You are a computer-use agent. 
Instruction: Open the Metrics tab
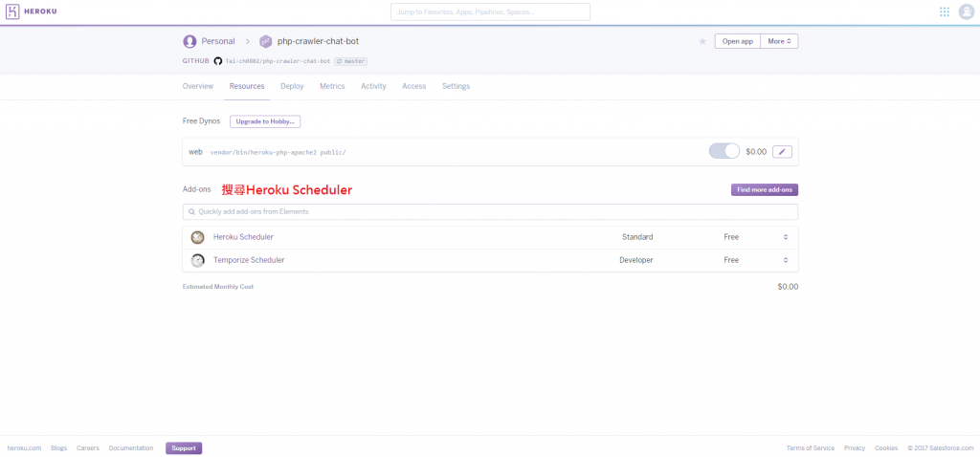coord(332,86)
